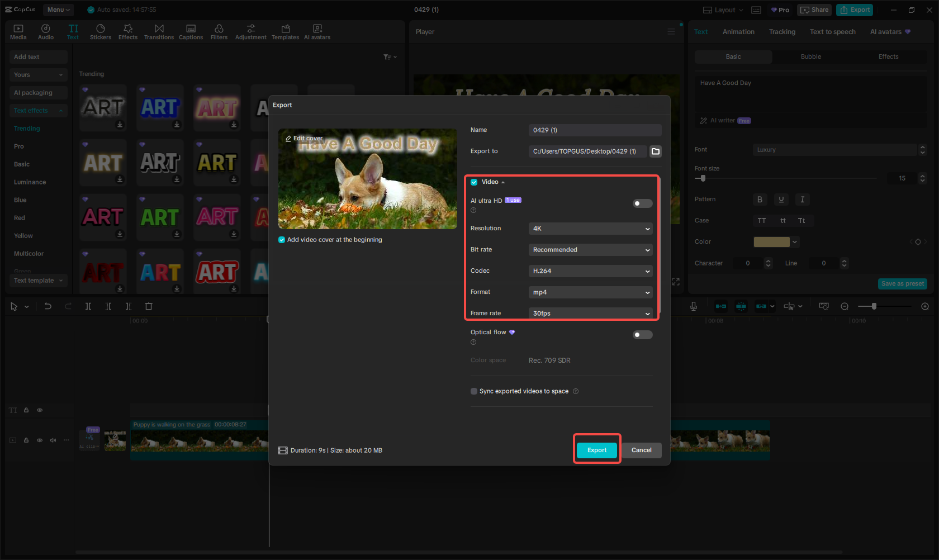The image size is (939, 560).
Task: Select the Transitions tool
Action: pyautogui.click(x=159, y=31)
